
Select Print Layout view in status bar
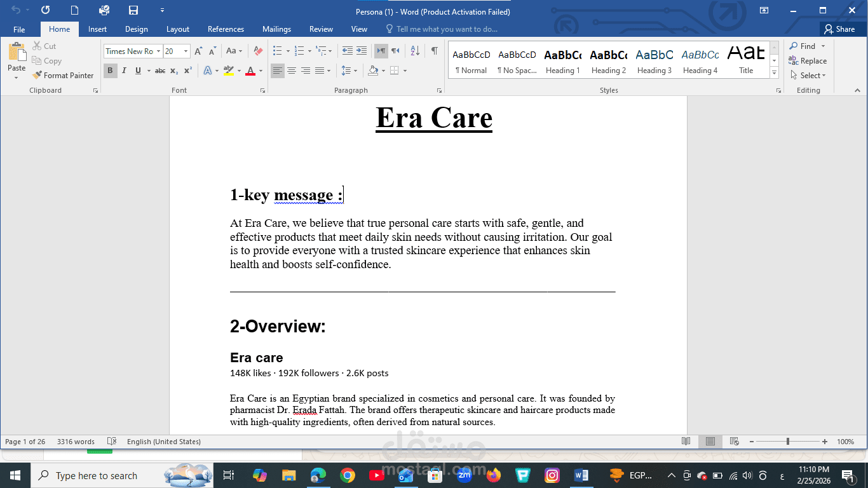710,442
